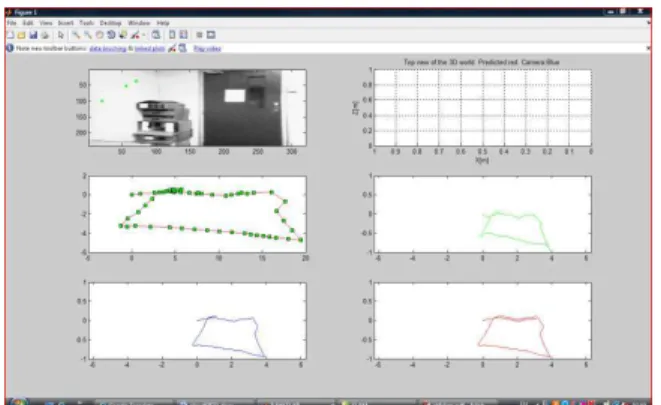Screen dimensions: 661x405
Task: Open the Help menu
Action: [x=163, y=23]
